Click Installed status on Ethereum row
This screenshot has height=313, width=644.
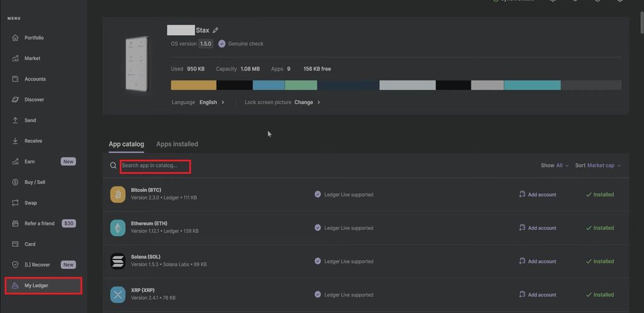pyautogui.click(x=600, y=228)
